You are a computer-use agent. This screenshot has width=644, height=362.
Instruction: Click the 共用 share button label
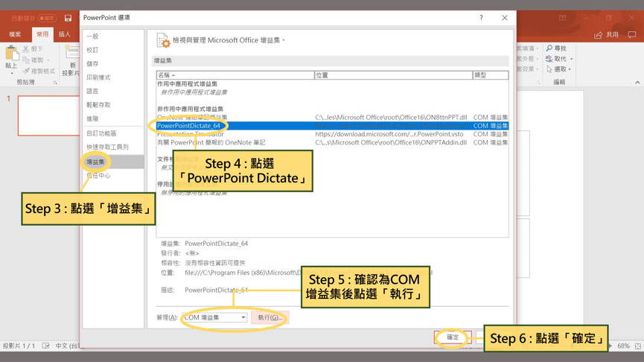click(613, 35)
